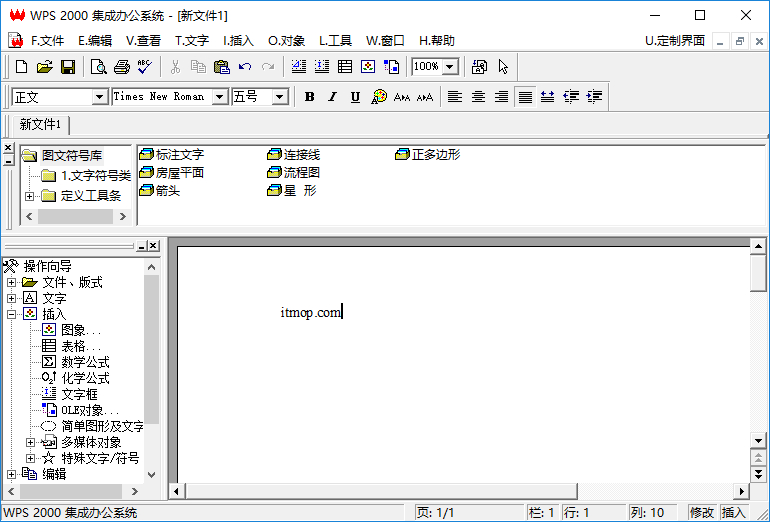Open the H.帮助 menu
This screenshot has height=522, width=770.
click(437, 41)
